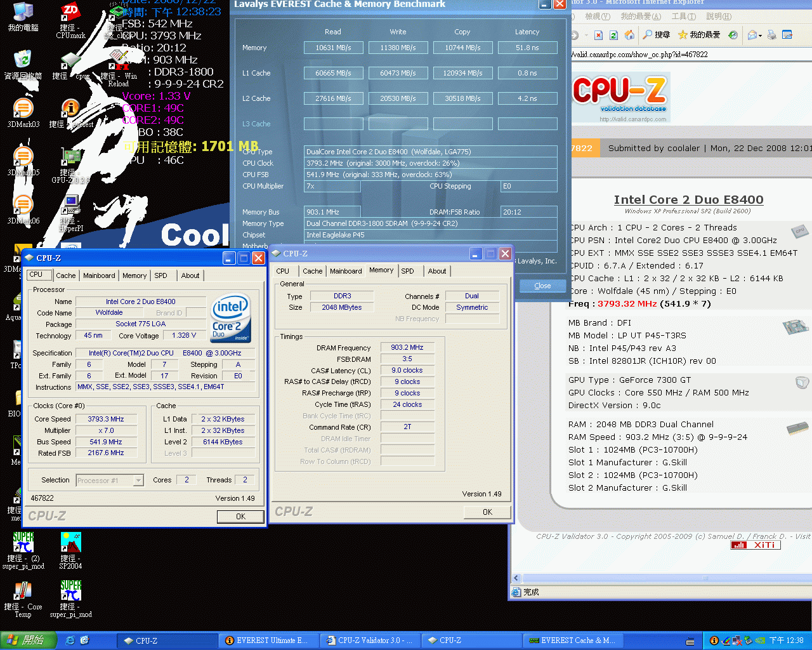Viewport: 812px width, 650px height.
Task: Open the Mail button dropdown arrow
Action: pos(759,36)
